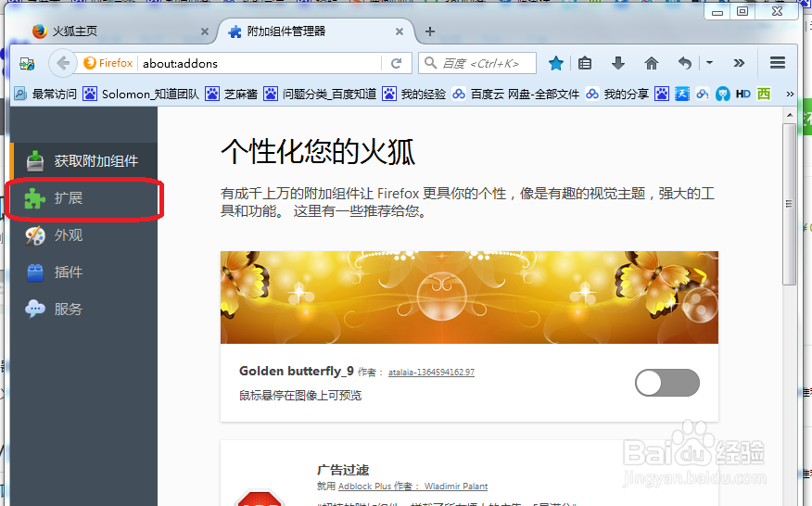Open Adblock Plus link
This screenshot has width=812, height=506.
pos(364,486)
